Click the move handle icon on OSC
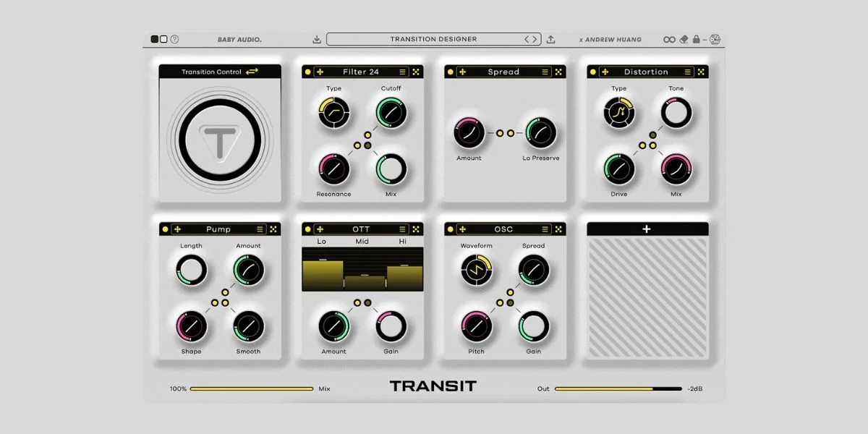The height and width of the screenshot is (434, 868). (463, 229)
